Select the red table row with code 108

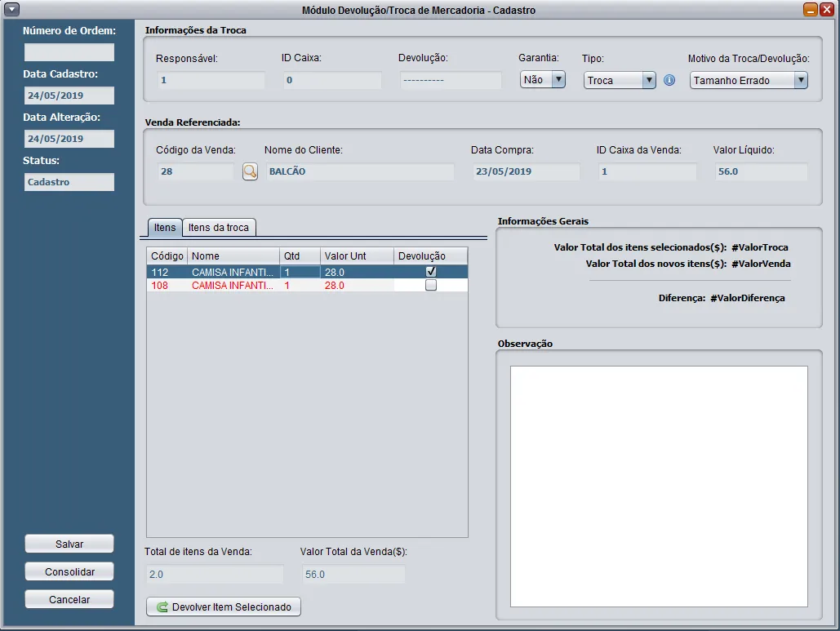307,286
